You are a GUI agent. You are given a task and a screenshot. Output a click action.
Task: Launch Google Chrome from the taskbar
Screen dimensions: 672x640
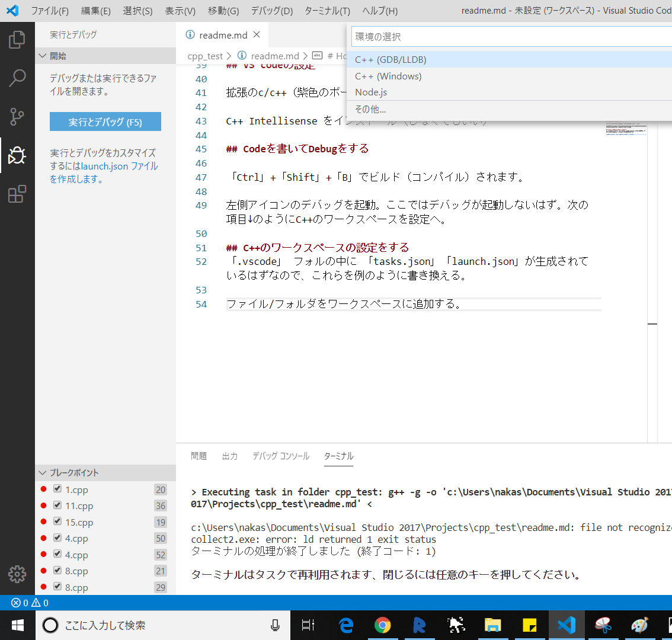click(x=382, y=625)
